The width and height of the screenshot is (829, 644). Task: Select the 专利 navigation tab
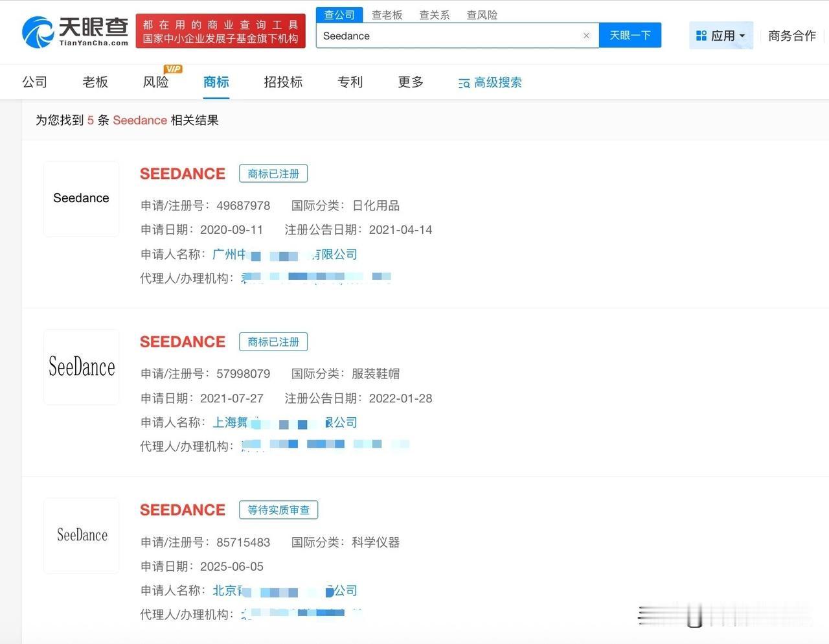click(x=350, y=82)
